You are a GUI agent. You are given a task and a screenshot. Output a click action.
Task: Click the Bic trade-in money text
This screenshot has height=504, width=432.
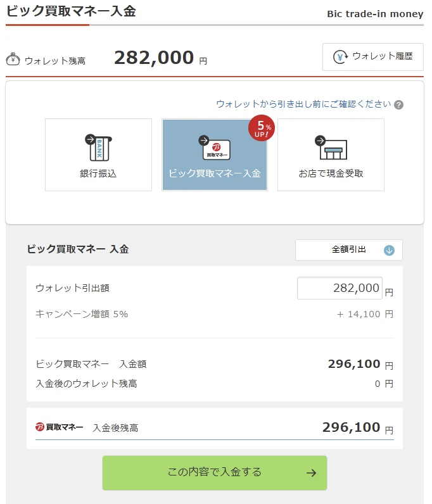[x=375, y=14]
